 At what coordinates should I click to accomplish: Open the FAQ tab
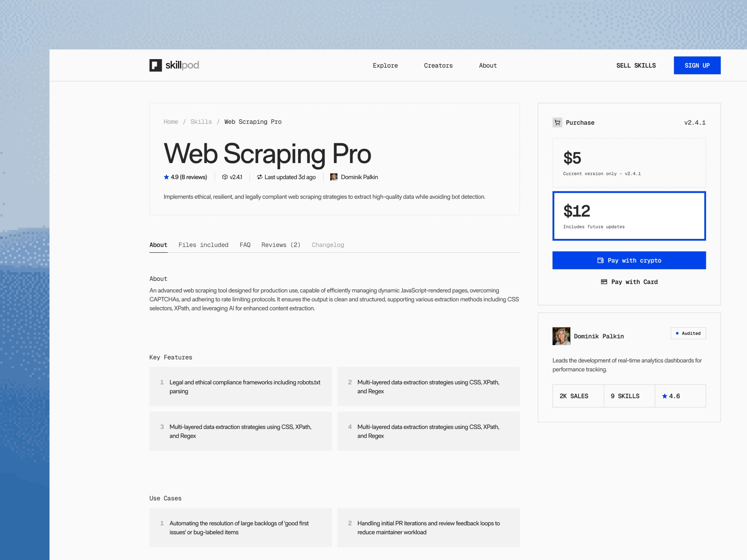tap(245, 245)
